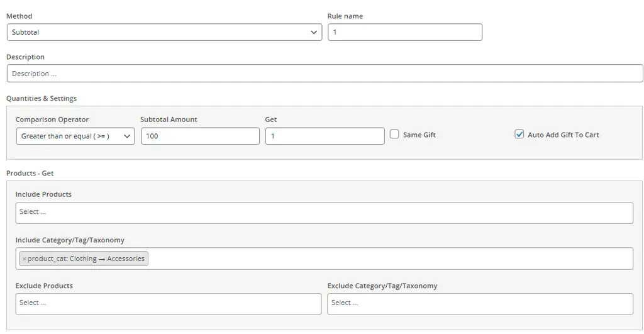Click the 'Quantities & Settings' section heading

(42, 98)
